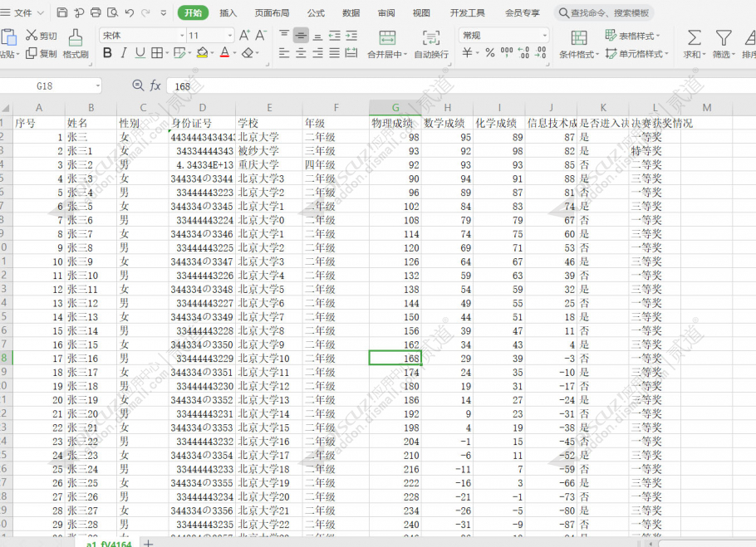Viewport: 756px width, 547px height.
Task: Click the formula bar showing 168
Action: point(460,86)
